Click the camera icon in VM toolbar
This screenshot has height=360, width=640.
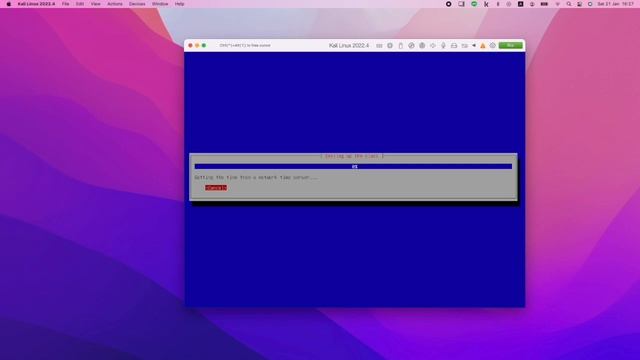464,46
